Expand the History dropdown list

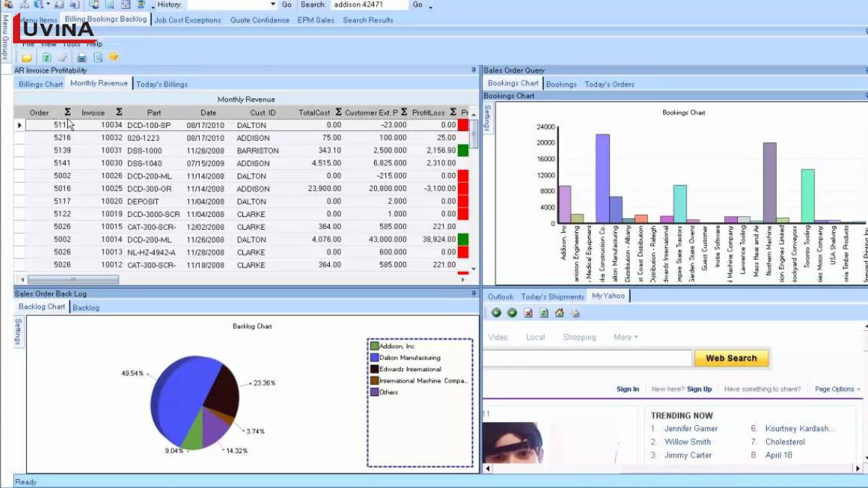coord(273,5)
